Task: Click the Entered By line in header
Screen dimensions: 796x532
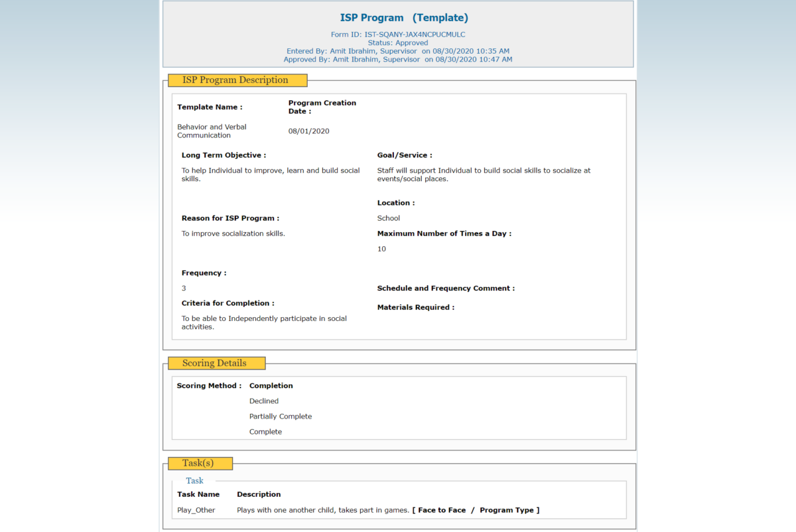Action: coord(398,51)
